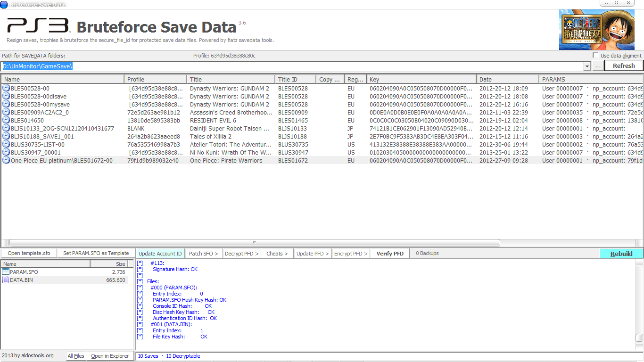The image size is (644, 362).
Task: Click the disc icon of BLES00528-00 save
Action: tap(6, 88)
